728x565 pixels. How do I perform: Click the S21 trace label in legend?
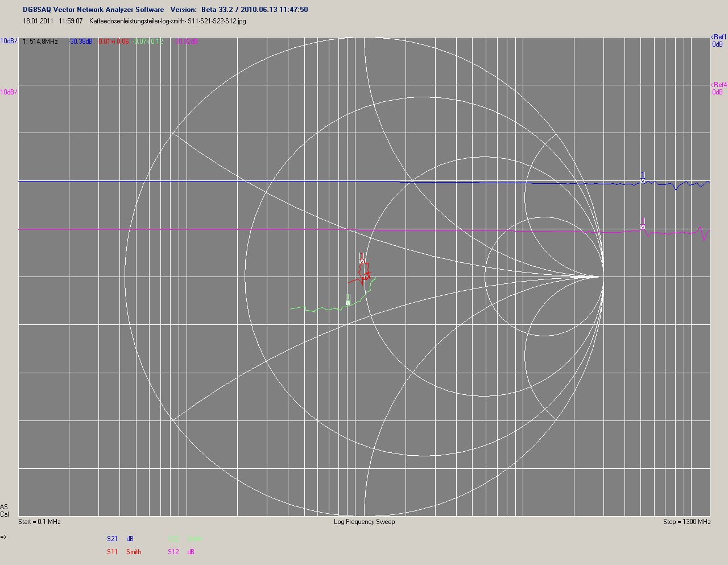click(112, 539)
